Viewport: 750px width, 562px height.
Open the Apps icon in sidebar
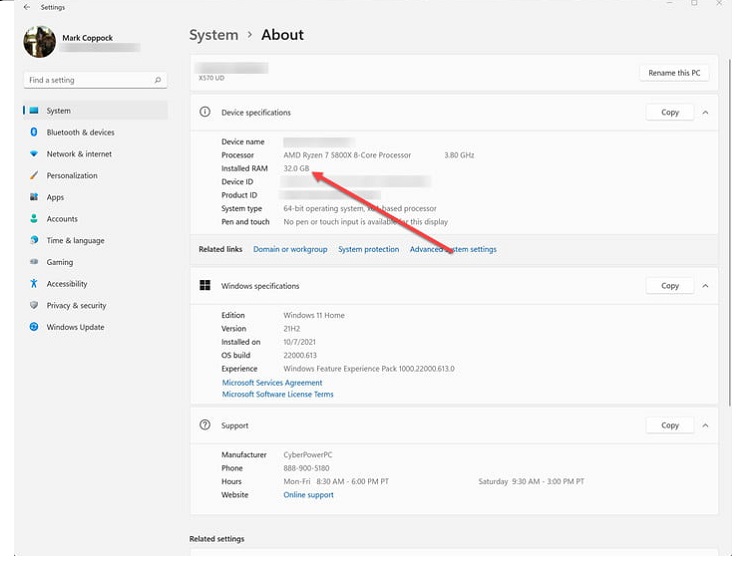(34, 197)
